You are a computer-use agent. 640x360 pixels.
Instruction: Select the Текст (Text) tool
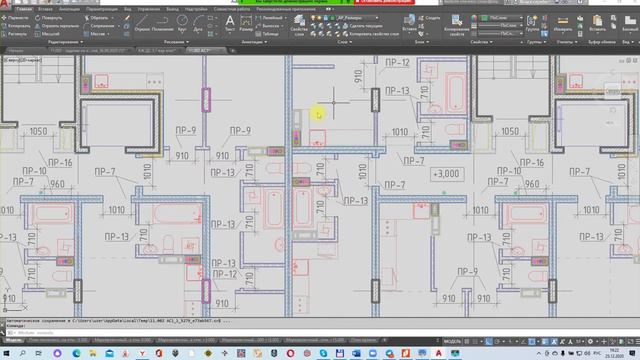(230, 23)
